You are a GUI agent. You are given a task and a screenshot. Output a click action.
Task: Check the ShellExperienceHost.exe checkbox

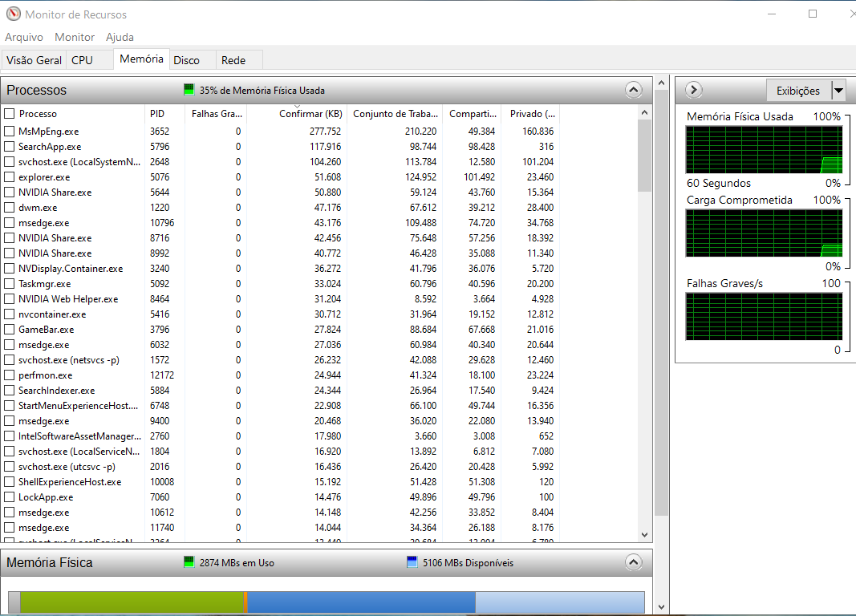10,482
